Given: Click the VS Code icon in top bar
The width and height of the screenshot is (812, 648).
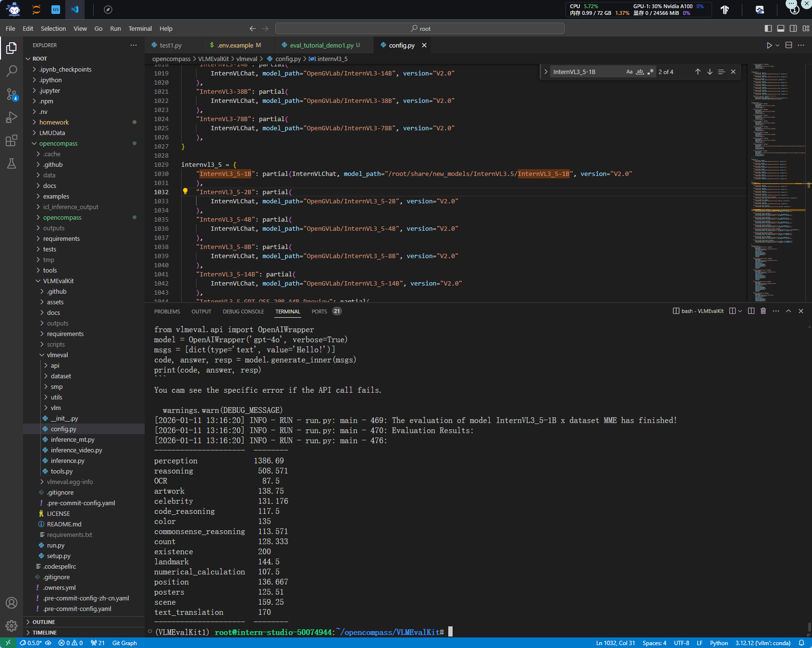Looking at the screenshot, I should coord(74,10).
